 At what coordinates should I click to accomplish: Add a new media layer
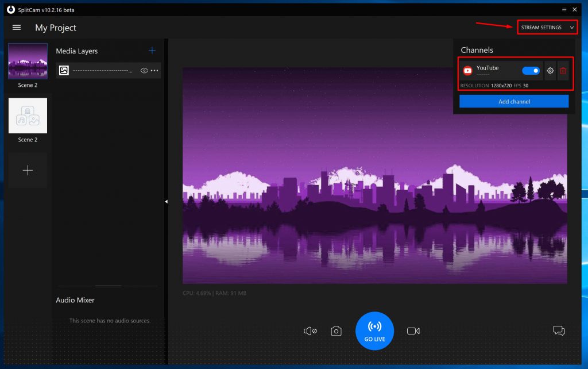tap(152, 51)
